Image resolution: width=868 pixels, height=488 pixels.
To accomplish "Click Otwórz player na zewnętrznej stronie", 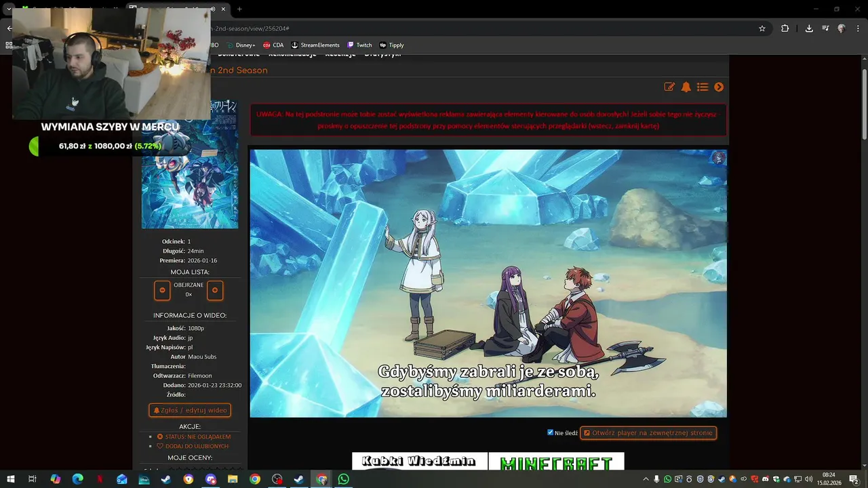I will (648, 432).
